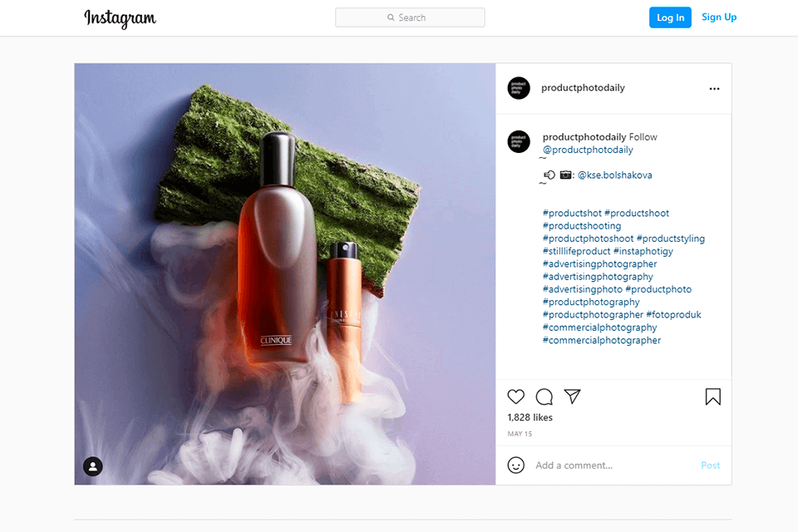798x532 pixels.
Task: Save post with the bookmark icon
Action: (713, 397)
